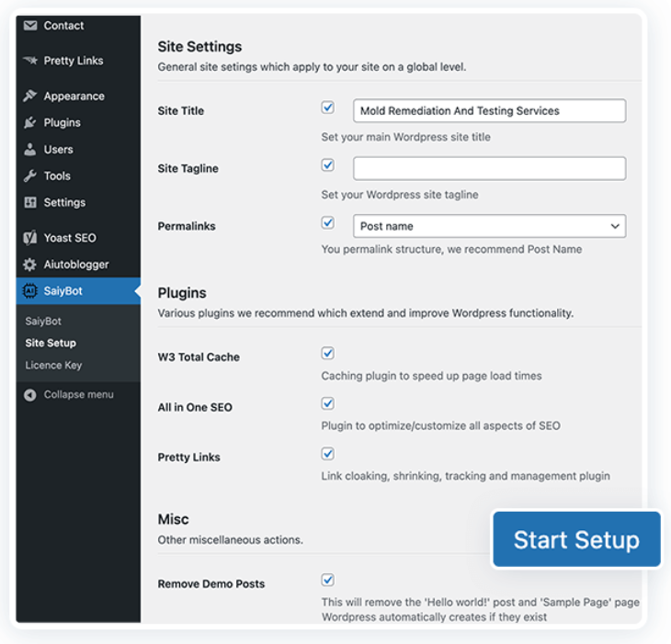Click the 'This will remove the Hello world' description
Image resolution: width=671 pixels, height=644 pixels.
pos(481,609)
